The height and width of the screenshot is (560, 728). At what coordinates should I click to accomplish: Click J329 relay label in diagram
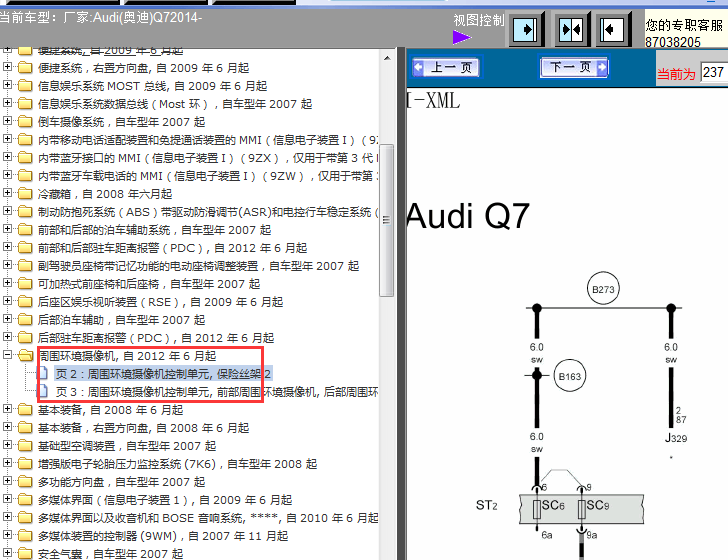(x=676, y=438)
